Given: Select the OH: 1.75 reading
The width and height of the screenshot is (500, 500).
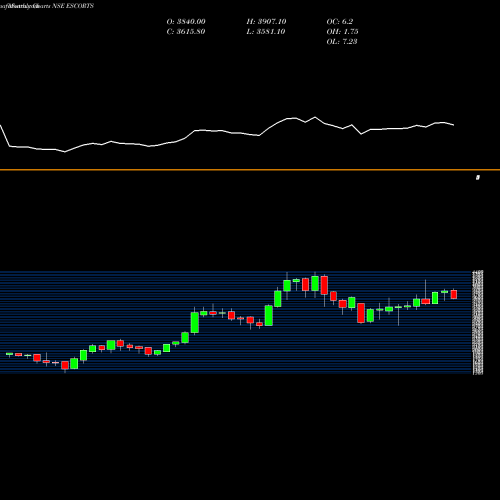Looking at the screenshot, I should pyautogui.click(x=342, y=32).
